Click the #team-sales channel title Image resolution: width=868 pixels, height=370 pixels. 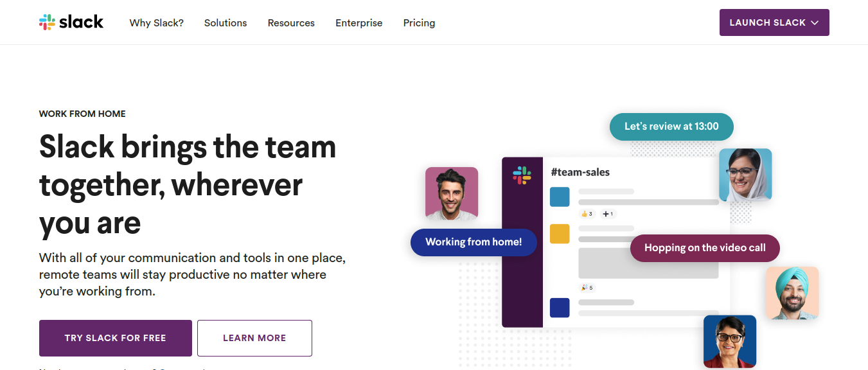[x=580, y=172]
